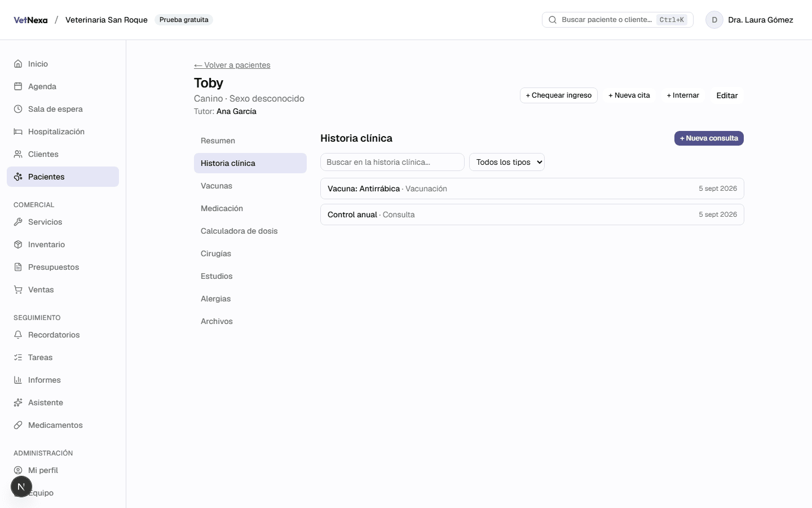Focus the Buscar paciente o cliente search box
812x508 pixels.
[x=617, y=20]
